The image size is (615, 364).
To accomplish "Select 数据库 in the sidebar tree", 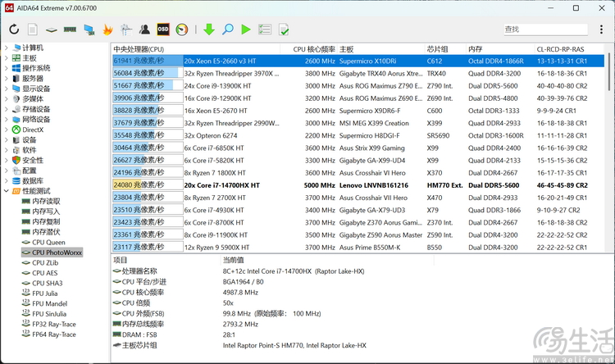I will tap(33, 181).
